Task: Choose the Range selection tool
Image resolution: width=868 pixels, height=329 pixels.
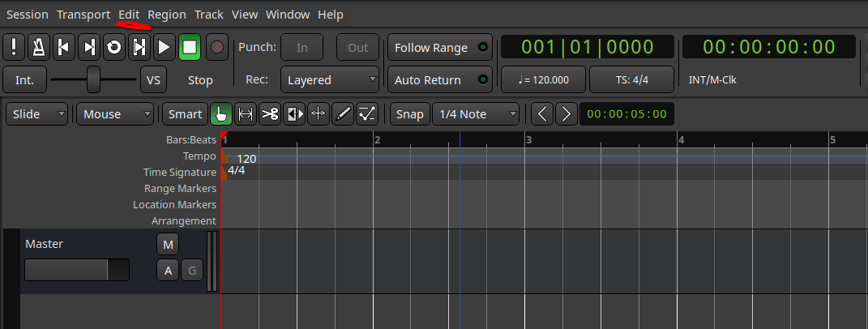Action: (245, 114)
